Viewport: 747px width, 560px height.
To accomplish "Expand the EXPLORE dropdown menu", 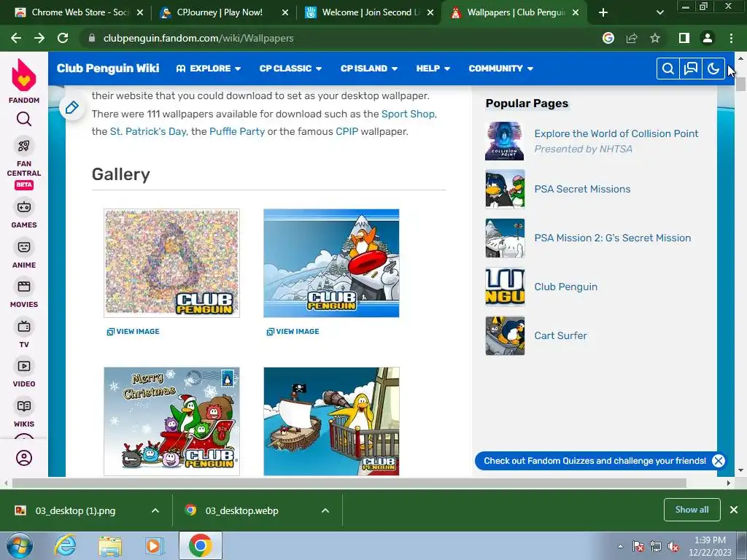I will point(208,69).
